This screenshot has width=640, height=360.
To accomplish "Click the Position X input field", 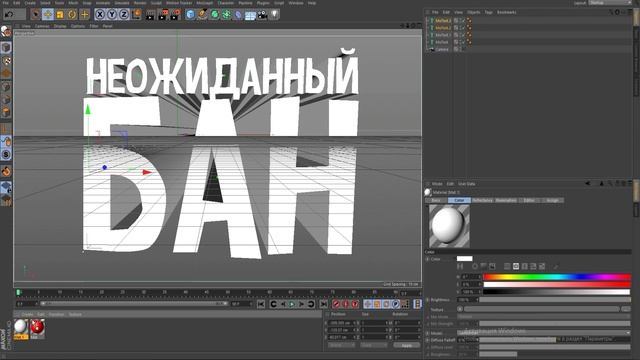I will point(342,323).
